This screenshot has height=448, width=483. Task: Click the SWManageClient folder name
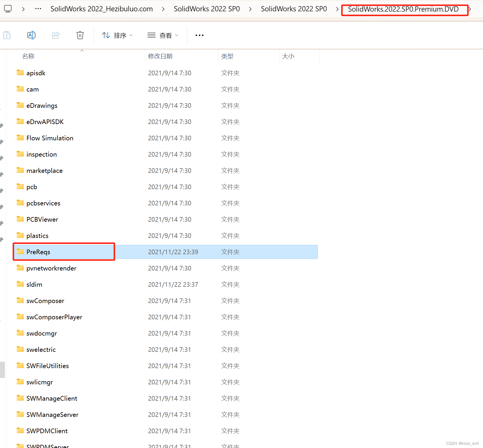point(52,399)
